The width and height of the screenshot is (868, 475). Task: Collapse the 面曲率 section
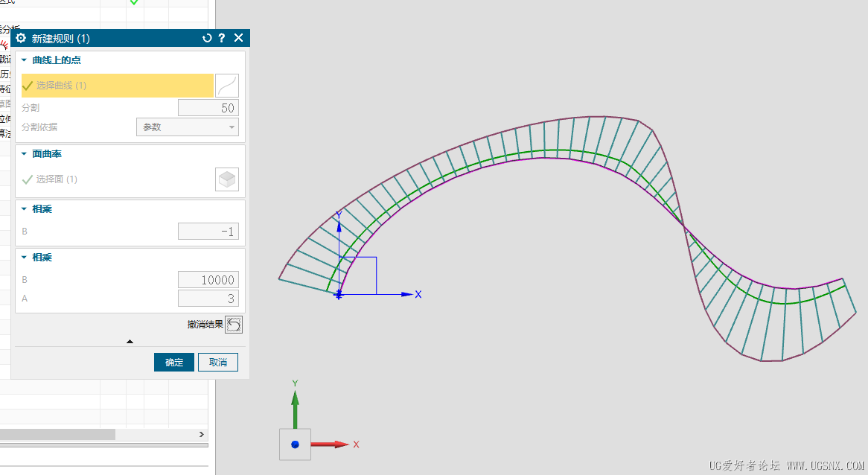(24, 154)
